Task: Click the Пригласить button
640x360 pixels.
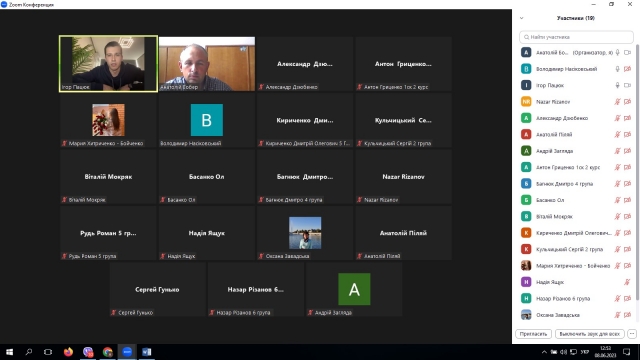Action: (x=533, y=334)
